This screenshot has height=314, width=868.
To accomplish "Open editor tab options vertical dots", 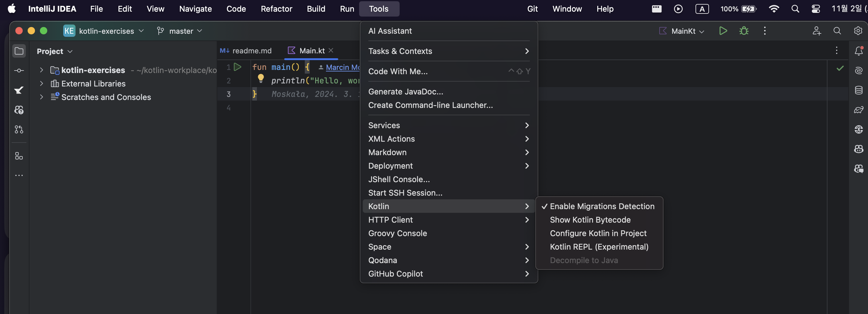I will click(x=836, y=51).
